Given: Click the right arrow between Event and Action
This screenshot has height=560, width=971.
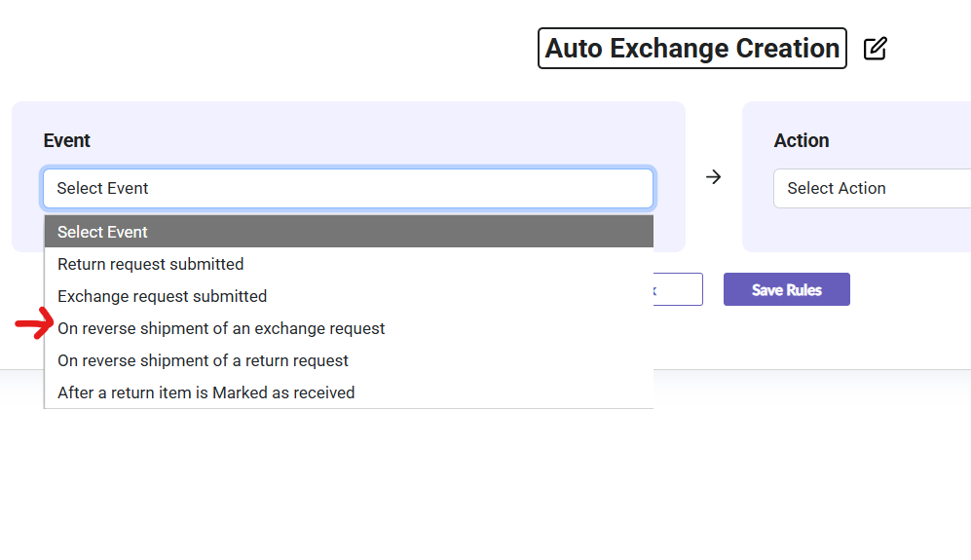Looking at the screenshot, I should (x=713, y=177).
